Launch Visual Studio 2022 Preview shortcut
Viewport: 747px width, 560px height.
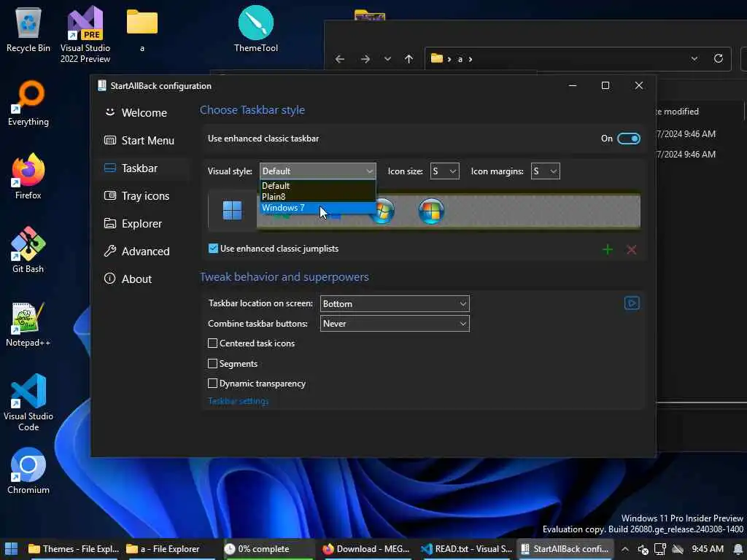coord(85,34)
